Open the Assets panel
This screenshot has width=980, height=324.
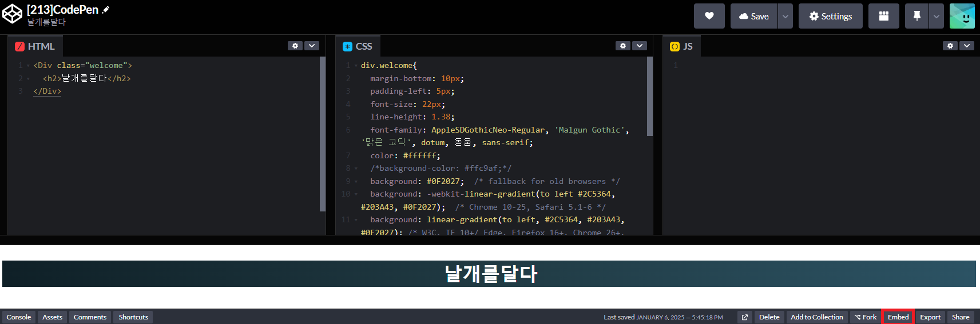(52, 317)
